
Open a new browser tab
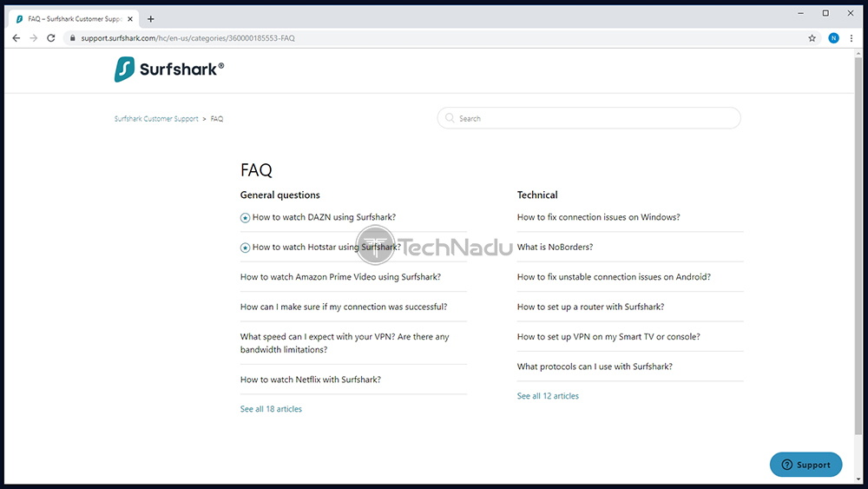tap(150, 19)
